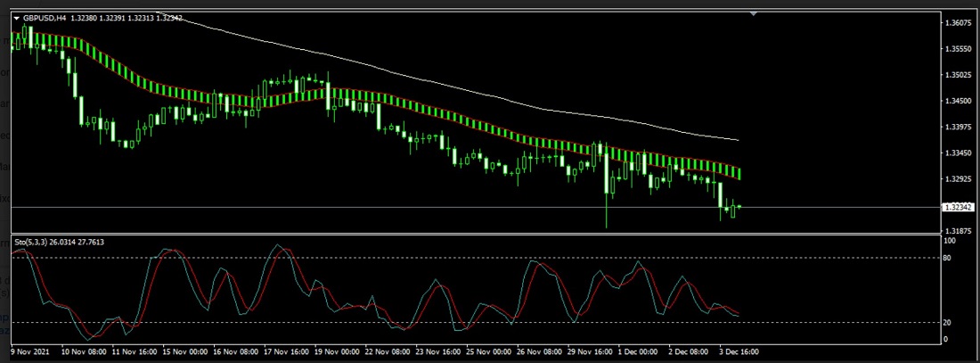Click the right end of white moving average line
This screenshot has width=980, height=363.
(738, 140)
